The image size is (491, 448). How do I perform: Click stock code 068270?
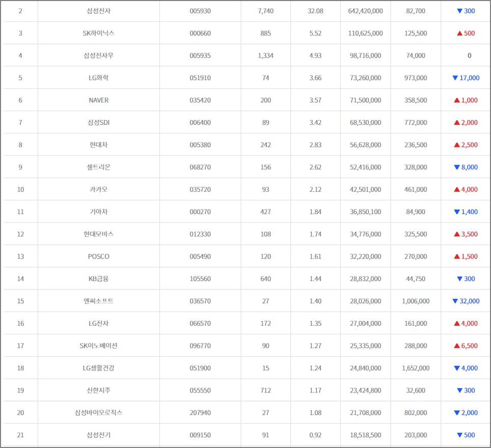pyautogui.click(x=200, y=167)
